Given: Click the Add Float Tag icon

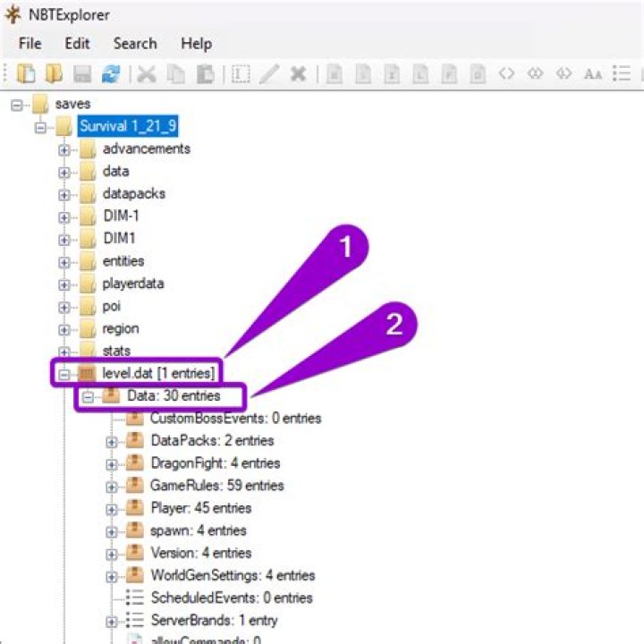Looking at the screenshot, I should pos(449,75).
